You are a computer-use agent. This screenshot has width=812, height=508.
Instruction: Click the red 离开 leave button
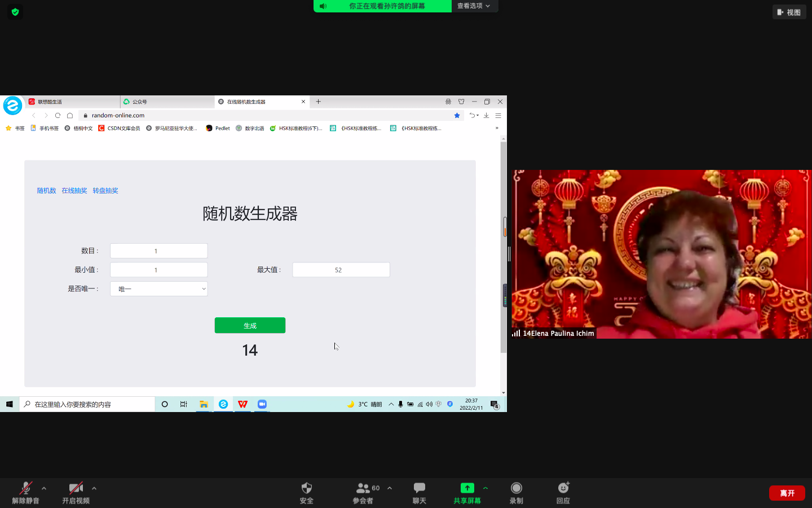click(787, 493)
